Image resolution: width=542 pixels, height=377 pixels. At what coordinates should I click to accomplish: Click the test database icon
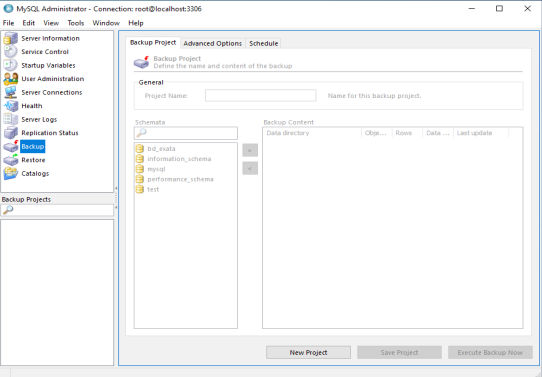140,189
